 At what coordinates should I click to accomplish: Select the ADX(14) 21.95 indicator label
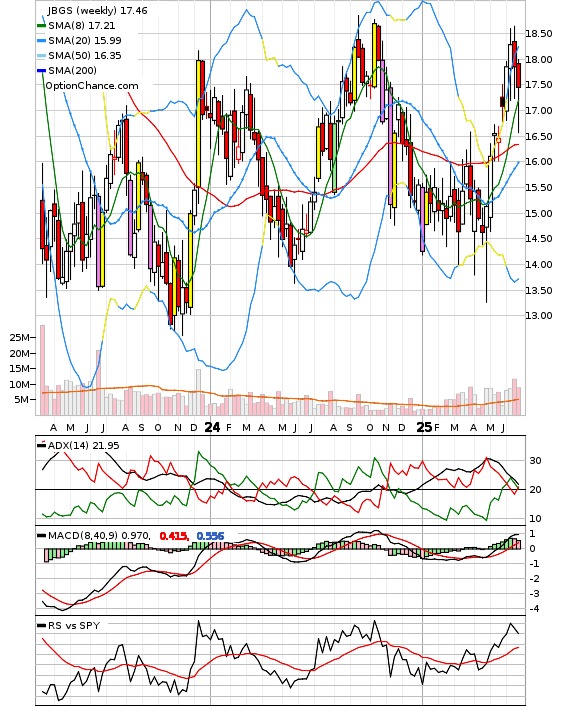tap(83, 445)
